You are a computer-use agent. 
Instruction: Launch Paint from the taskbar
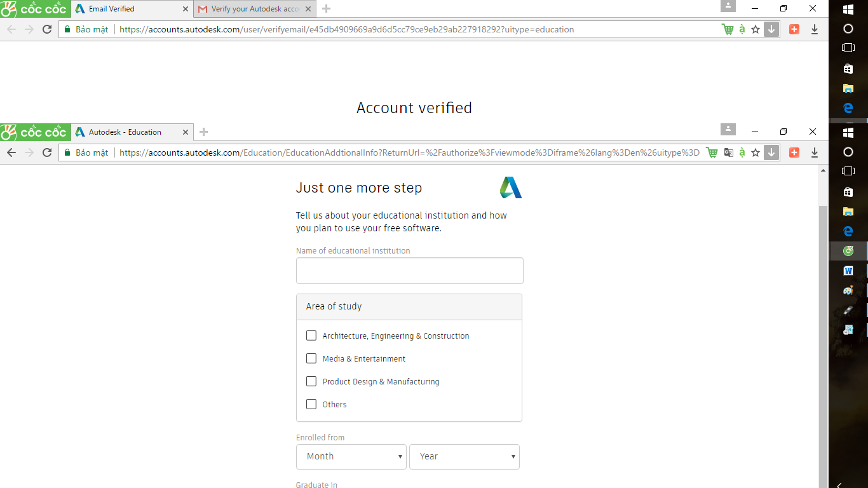pyautogui.click(x=848, y=290)
